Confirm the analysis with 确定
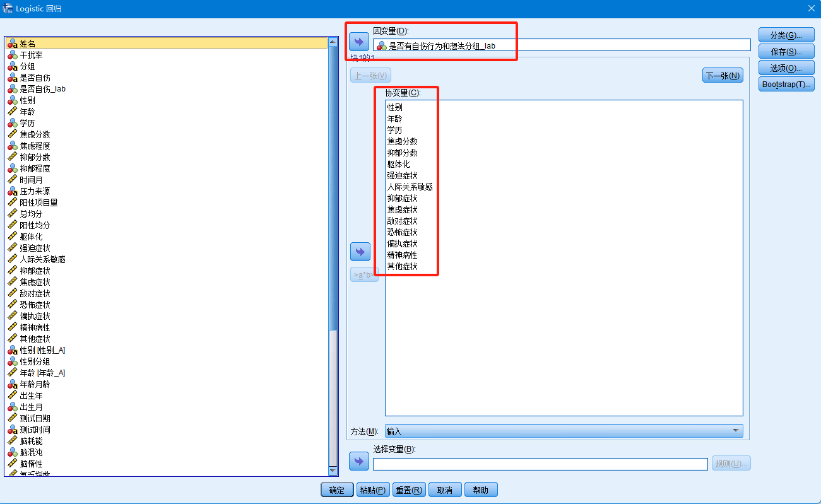 pyautogui.click(x=337, y=490)
